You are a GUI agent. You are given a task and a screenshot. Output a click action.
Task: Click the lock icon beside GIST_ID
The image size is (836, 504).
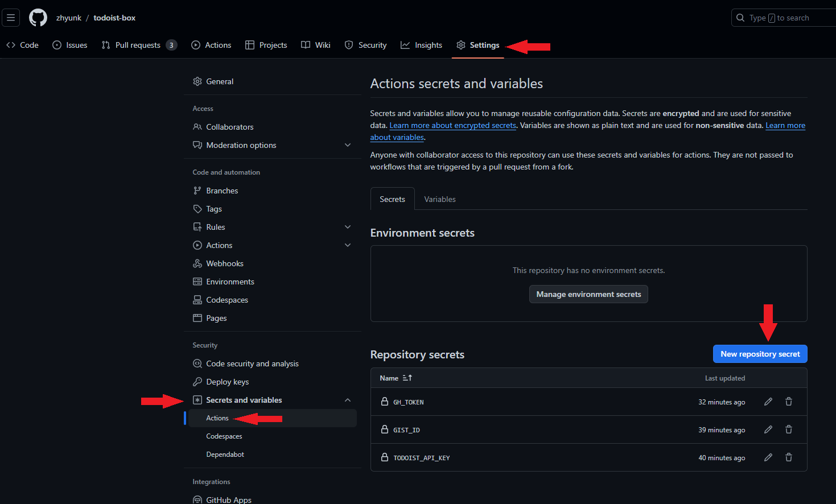point(385,429)
